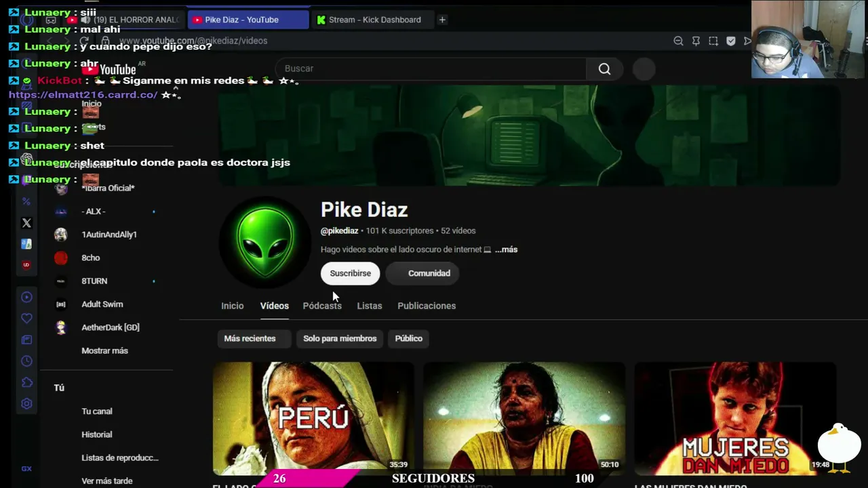The height and width of the screenshot is (488, 868).
Task: Open the ad-blocker shield icon
Action: coord(731,41)
